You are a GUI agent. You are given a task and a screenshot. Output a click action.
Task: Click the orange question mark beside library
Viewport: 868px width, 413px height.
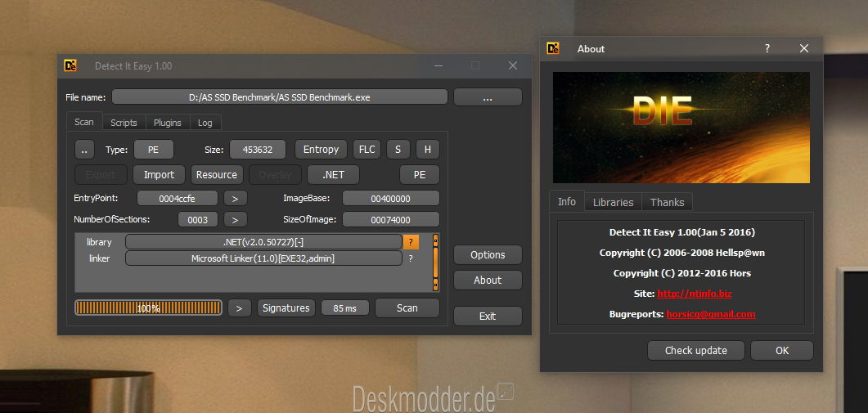[x=411, y=242]
